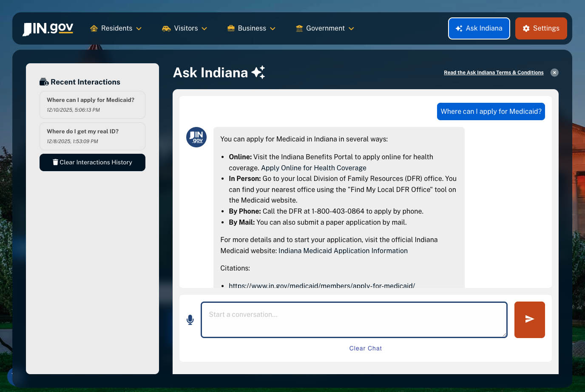This screenshot has width=585, height=392.
Task: Open the Business navigation menu
Action: [252, 28]
